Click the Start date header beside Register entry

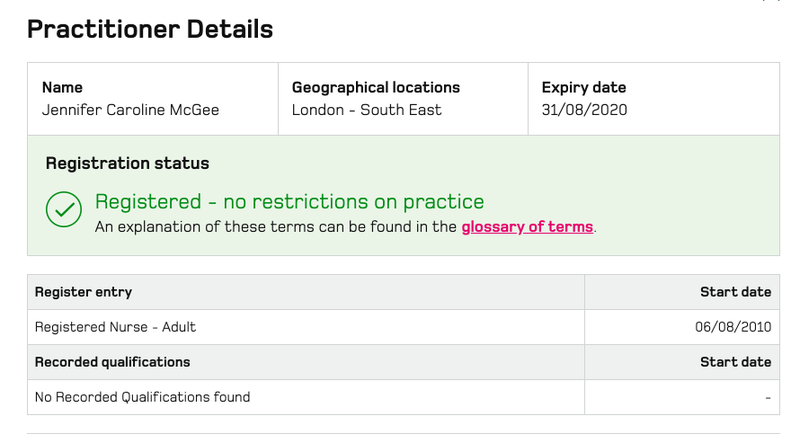[735, 292]
